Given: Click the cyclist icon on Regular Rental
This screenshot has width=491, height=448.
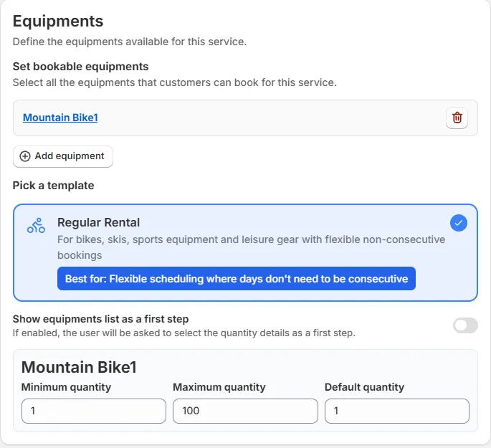Looking at the screenshot, I should [36, 225].
